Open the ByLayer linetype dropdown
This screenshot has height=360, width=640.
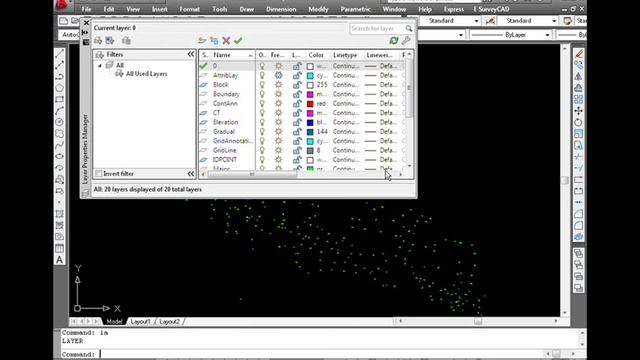coord(547,35)
